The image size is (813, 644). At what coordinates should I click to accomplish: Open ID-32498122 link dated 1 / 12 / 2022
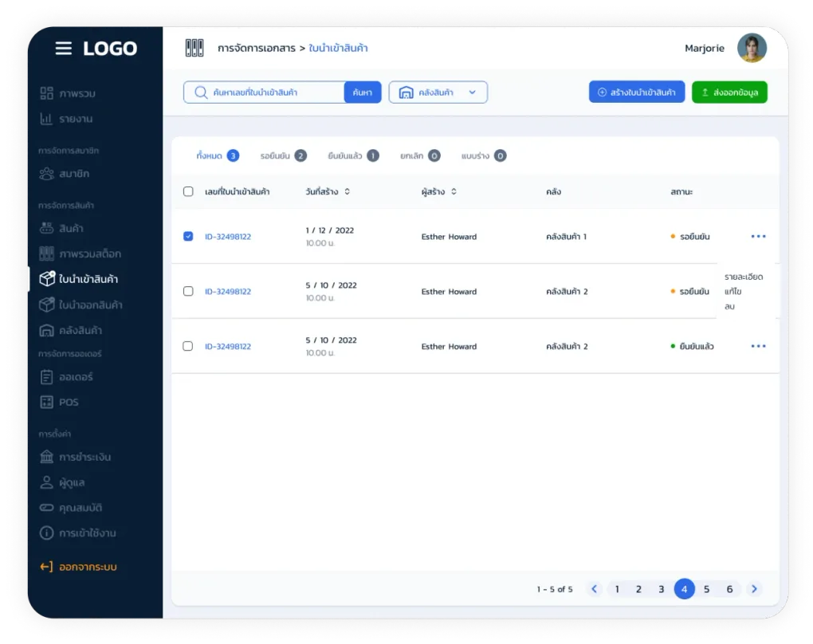click(x=228, y=237)
